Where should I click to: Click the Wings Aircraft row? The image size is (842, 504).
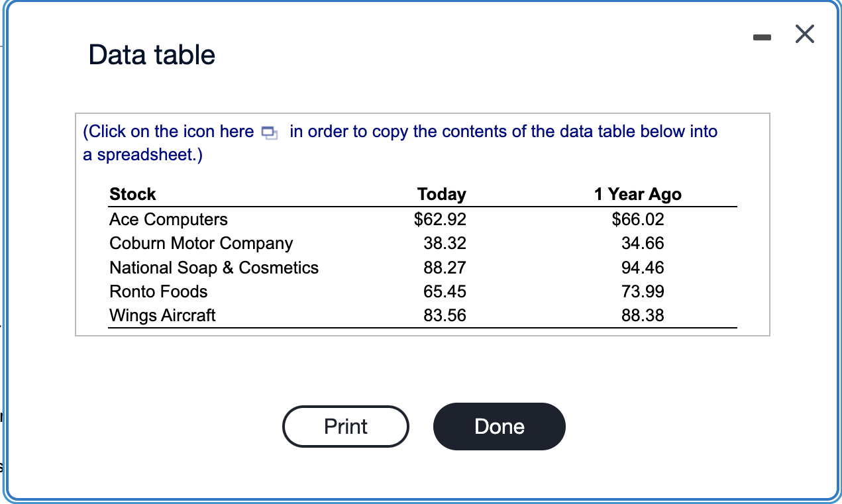tap(162, 315)
